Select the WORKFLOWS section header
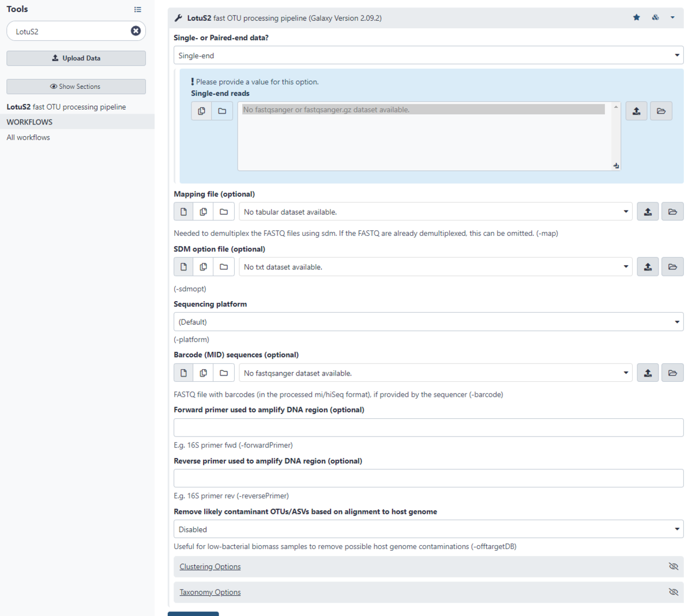 coord(77,122)
